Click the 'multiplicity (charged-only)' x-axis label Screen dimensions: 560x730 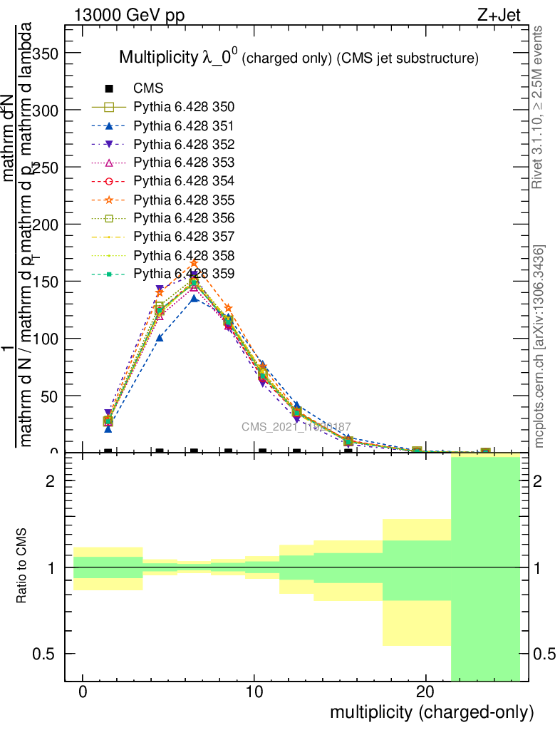(432, 713)
